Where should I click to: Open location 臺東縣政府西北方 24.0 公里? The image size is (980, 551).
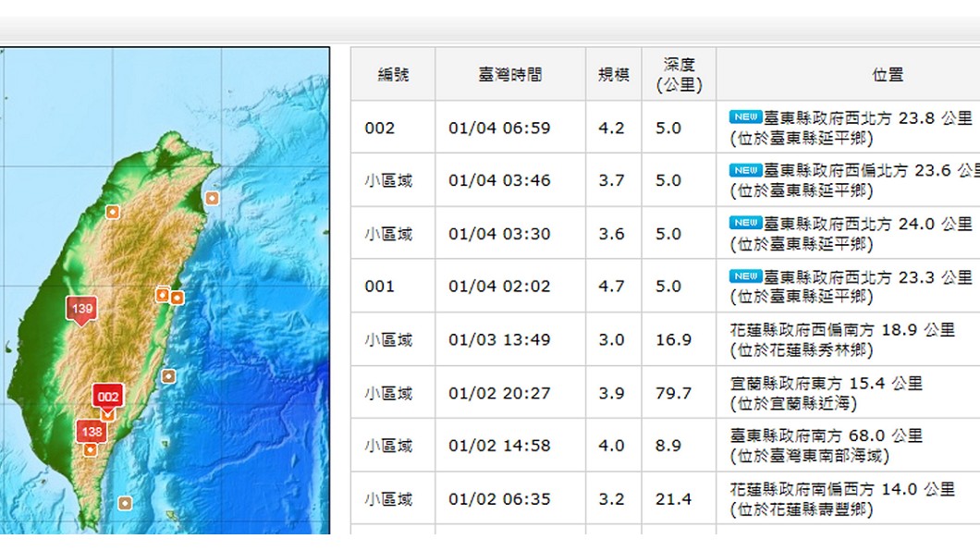point(868,224)
